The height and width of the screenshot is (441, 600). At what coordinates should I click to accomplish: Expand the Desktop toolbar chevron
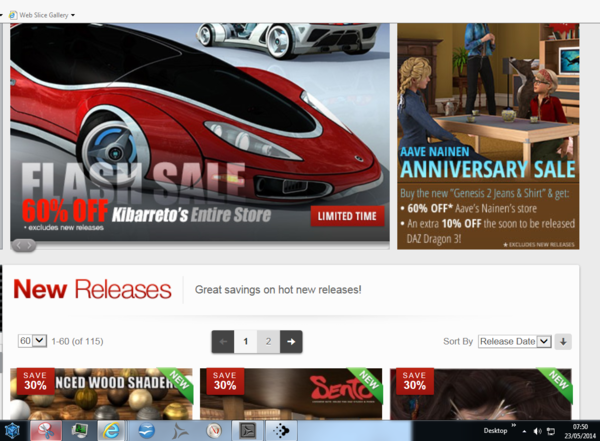(x=514, y=425)
